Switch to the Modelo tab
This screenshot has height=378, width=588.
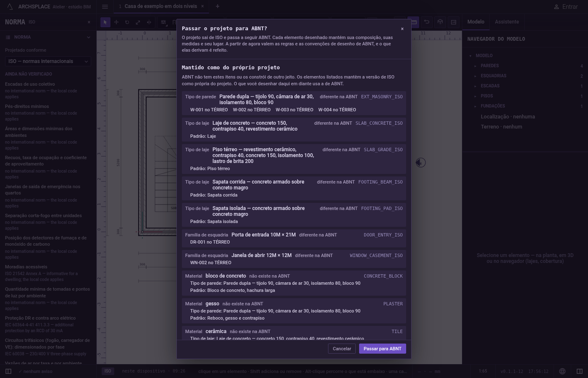(x=476, y=22)
